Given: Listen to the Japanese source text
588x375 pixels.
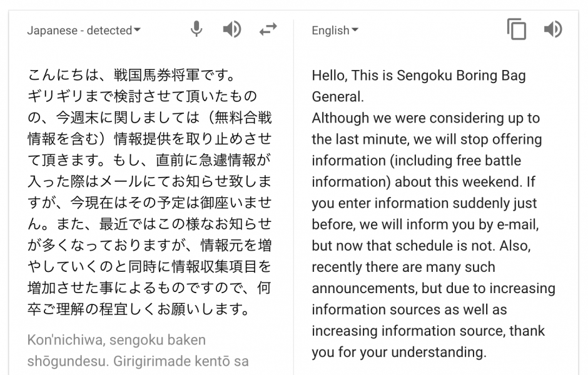Looking at the screenshot, I should coord(232,28).
